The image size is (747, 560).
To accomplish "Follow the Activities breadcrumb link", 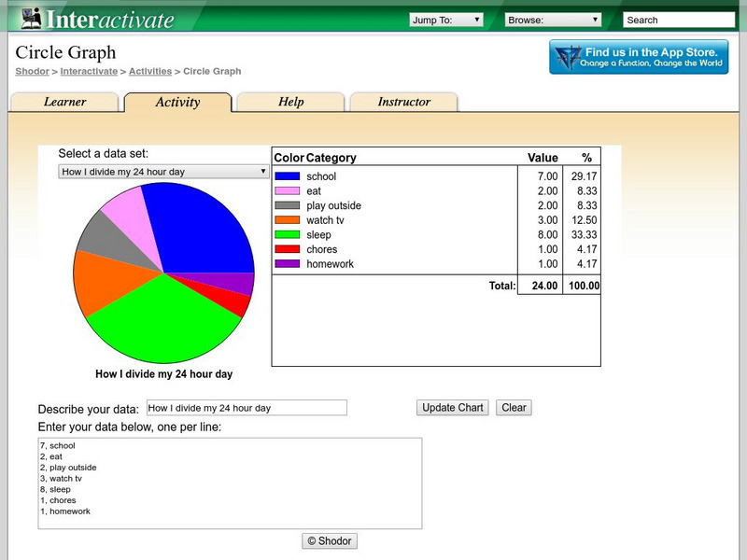I will [149, 71].
